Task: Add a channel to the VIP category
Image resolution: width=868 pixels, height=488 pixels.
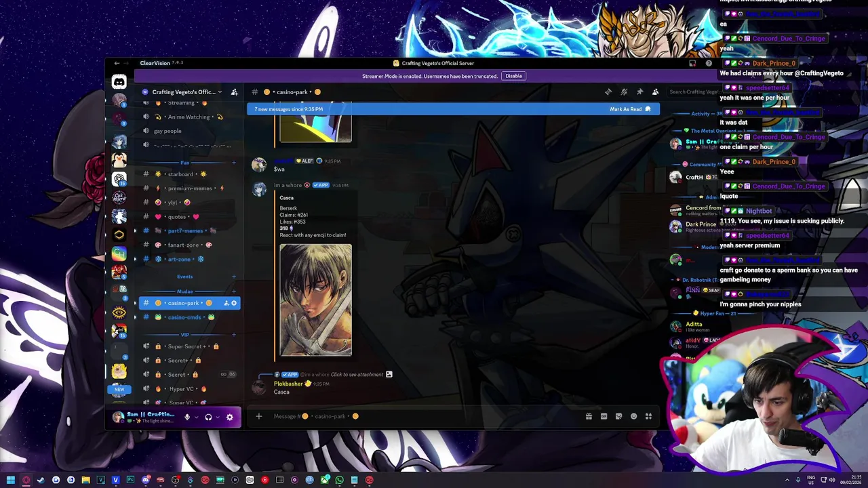Action: coord(234,335)
